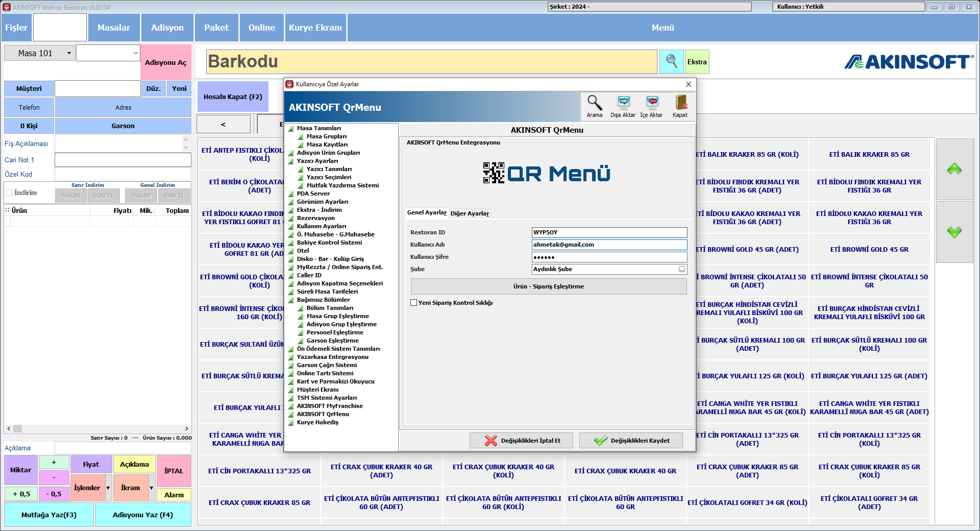Click the Garson button
This screenshot has height=531, width=980.
coord(123,126)
